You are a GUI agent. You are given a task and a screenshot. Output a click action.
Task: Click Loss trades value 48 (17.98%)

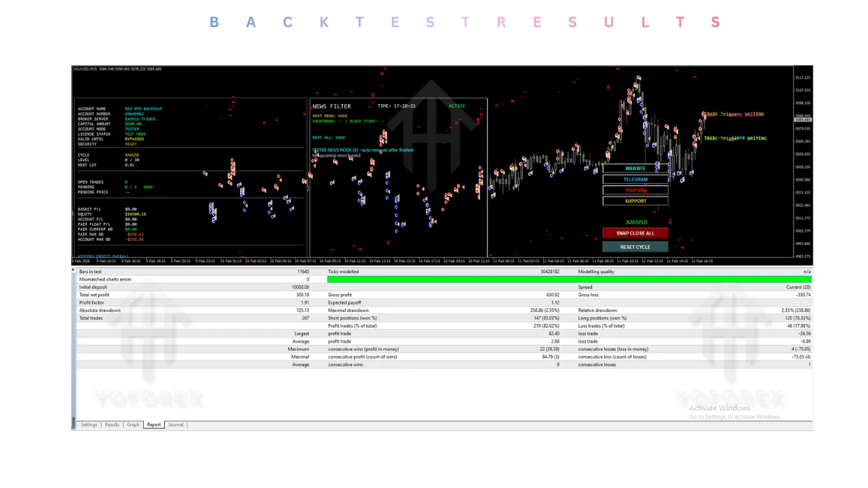(798, 326)
